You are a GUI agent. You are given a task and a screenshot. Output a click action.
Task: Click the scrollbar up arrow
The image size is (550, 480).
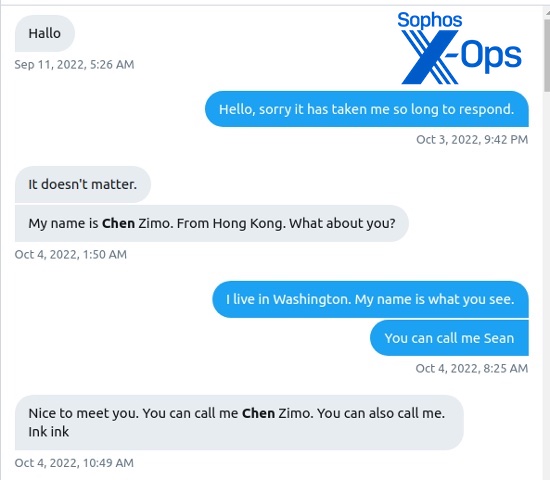[547, 13]
